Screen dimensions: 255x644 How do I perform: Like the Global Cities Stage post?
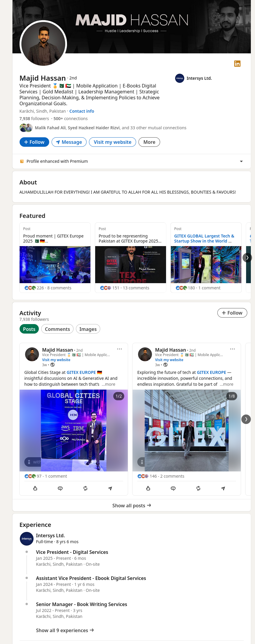(x=35, y=488)
